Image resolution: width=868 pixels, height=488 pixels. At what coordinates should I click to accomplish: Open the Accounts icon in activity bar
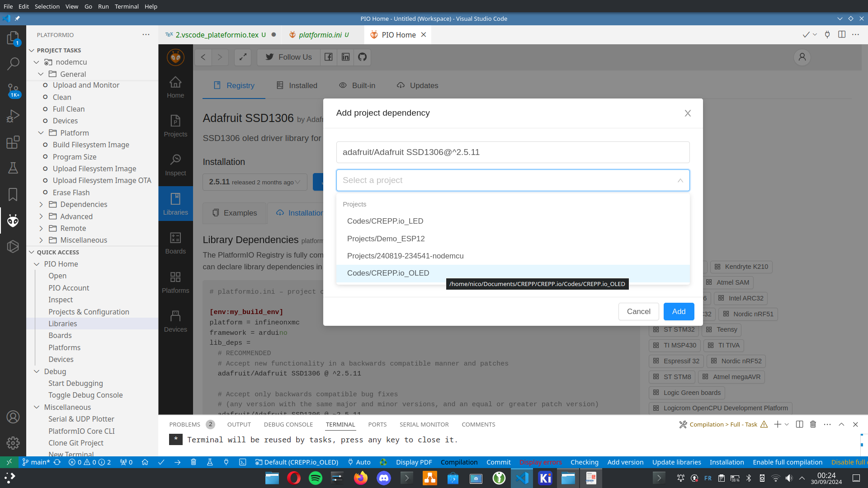13,417
